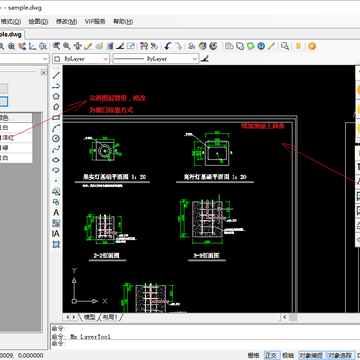Screen dimensions: 360x360
Task: Select the Line drawing tool
Action: pos(56,75)
